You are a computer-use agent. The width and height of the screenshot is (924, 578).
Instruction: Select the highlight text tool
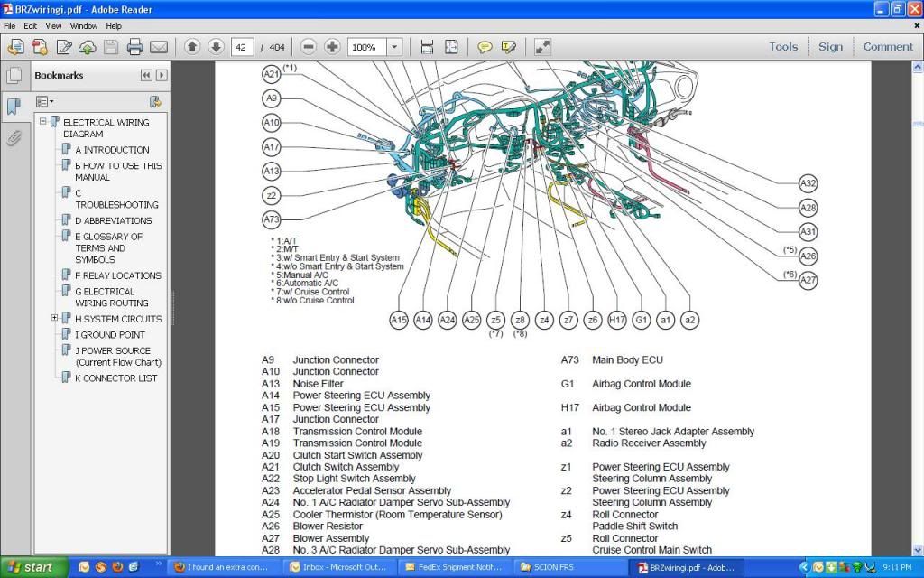(x=509, y=47)
